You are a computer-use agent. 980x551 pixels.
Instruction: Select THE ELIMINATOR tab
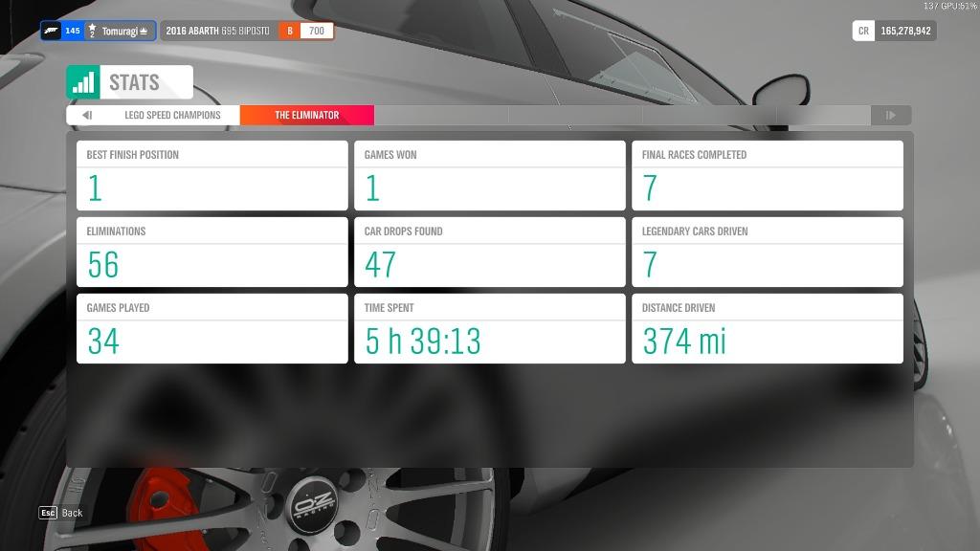pyautogui.click(x=305, y=115)
